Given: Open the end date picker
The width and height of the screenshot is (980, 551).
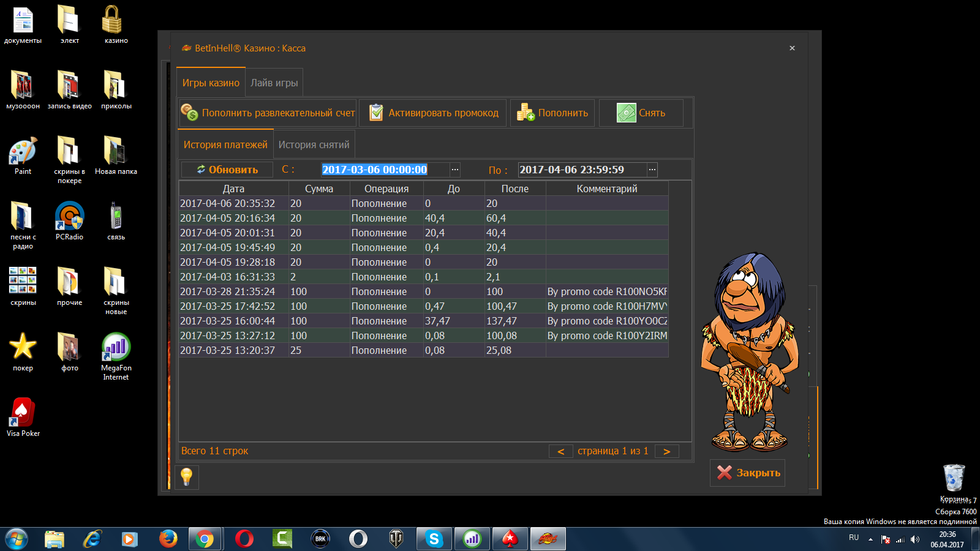Looking at the screenshot, I should pyautogui.click(x=652, y=170).
